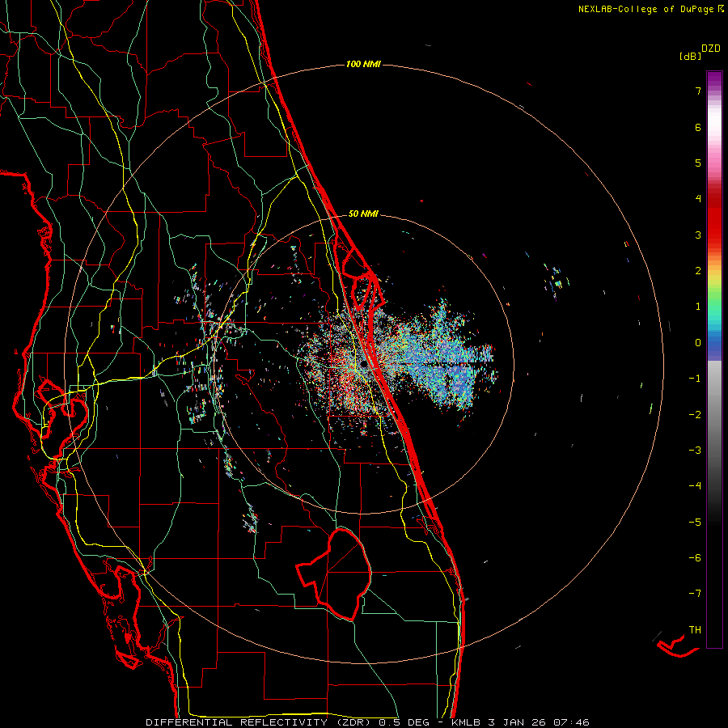The image size is (728, 728).
Task: Click the -5 dB tick label on colorbar
Action: tap(695, 523)
